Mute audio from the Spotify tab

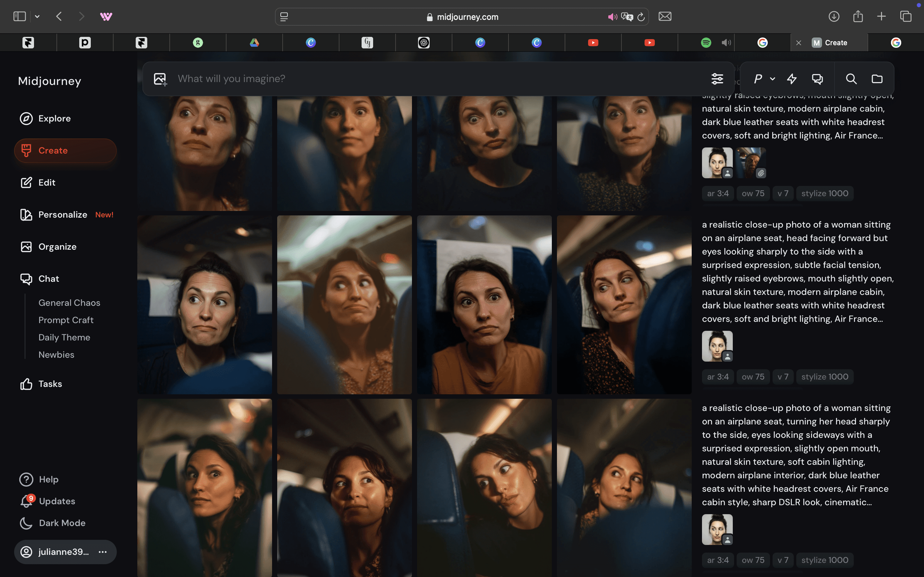(726, 42)
